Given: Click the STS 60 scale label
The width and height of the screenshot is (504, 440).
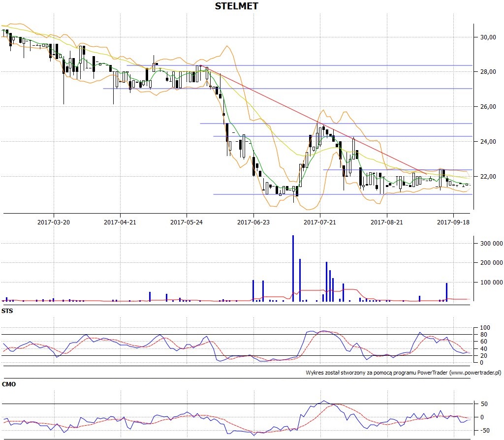Looking at the screenshot, I should click(483, 342).
